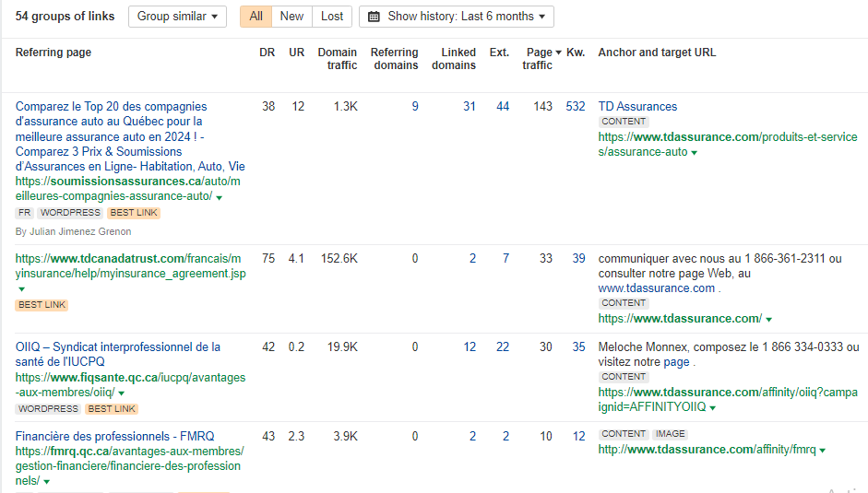Screen dimensions: 868x493
Task: Switch to the New links tab
Action: [x=291, y=17]
